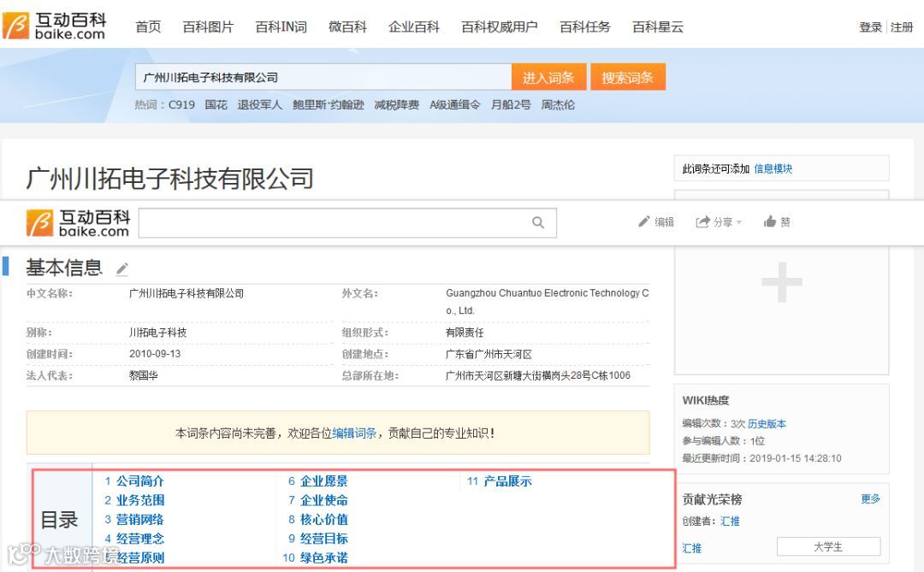924x572 pixels.
Task: Click the 大学生 badge box
Action: click(x=828, y=546)
